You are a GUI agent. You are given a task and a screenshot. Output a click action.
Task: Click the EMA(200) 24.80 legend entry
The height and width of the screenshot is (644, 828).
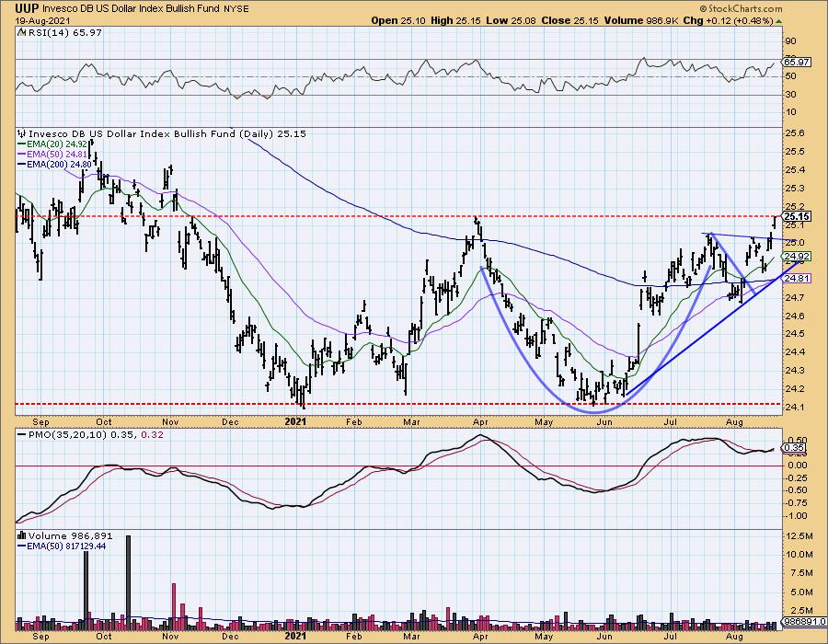click(59, 164)
